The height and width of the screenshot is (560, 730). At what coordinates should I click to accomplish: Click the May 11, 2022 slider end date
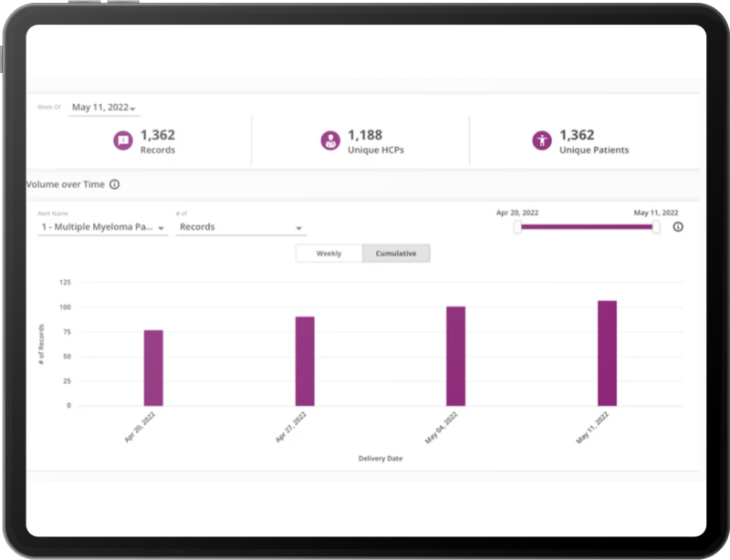(656, 213)
